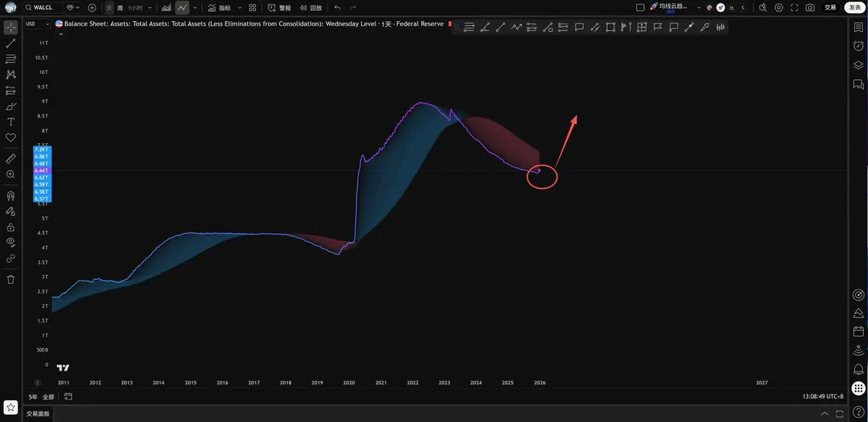
Task: Open the 均线云趋 saved layout name
Action: click(x=672, y=7)
